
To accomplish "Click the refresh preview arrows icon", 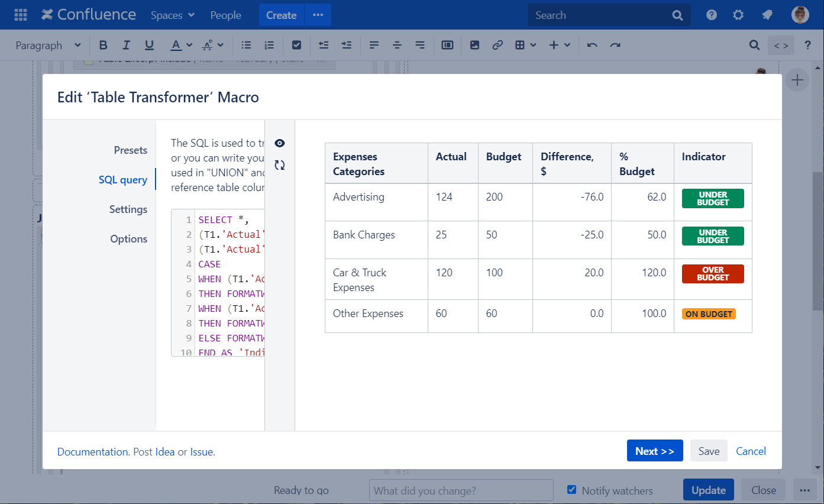I will tap(280, 166).
